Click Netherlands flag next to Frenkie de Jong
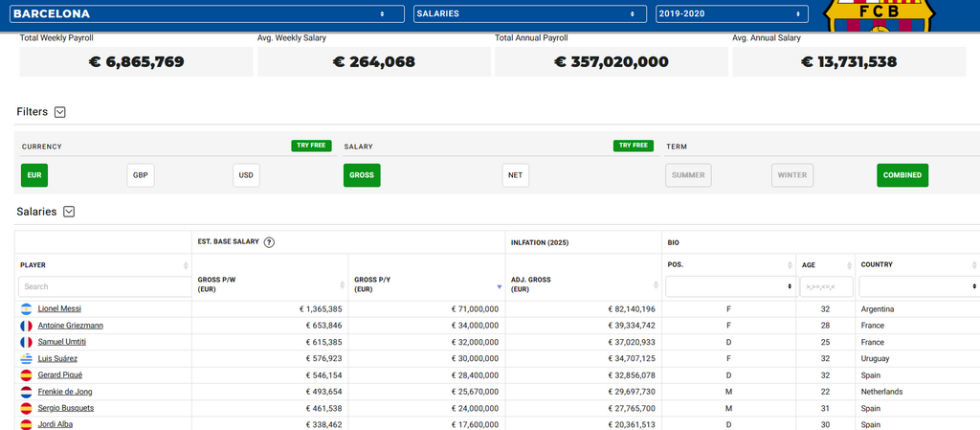This screenshot has height=430, width=980. [x=26, y=392]
